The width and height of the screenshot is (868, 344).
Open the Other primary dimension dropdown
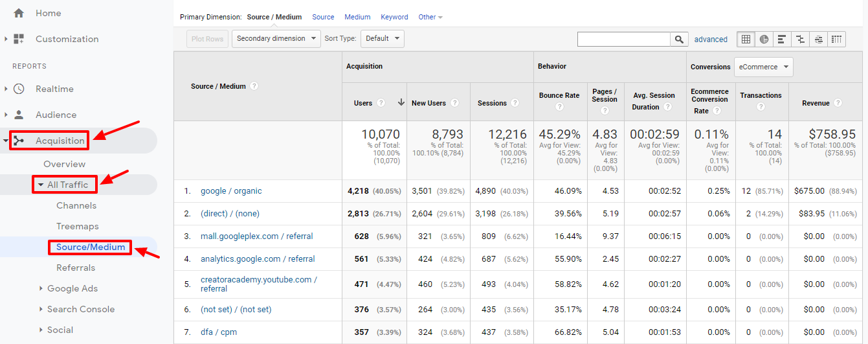pos(430,17)
